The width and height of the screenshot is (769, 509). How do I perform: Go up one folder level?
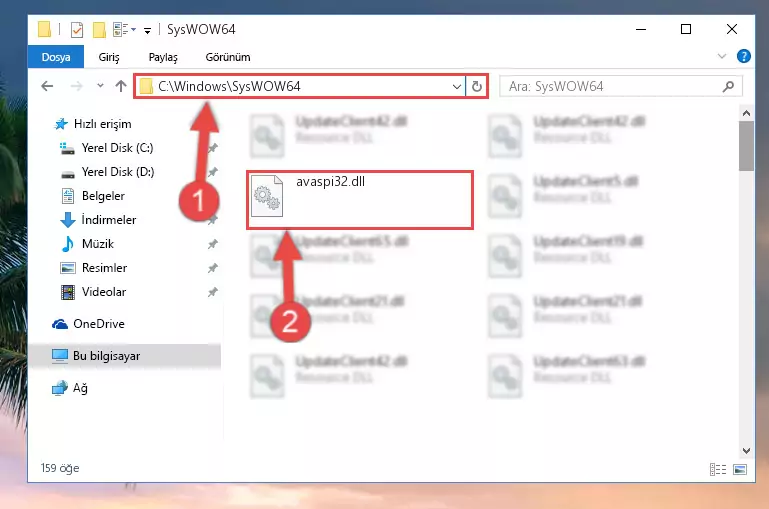[x=121, y=86]
